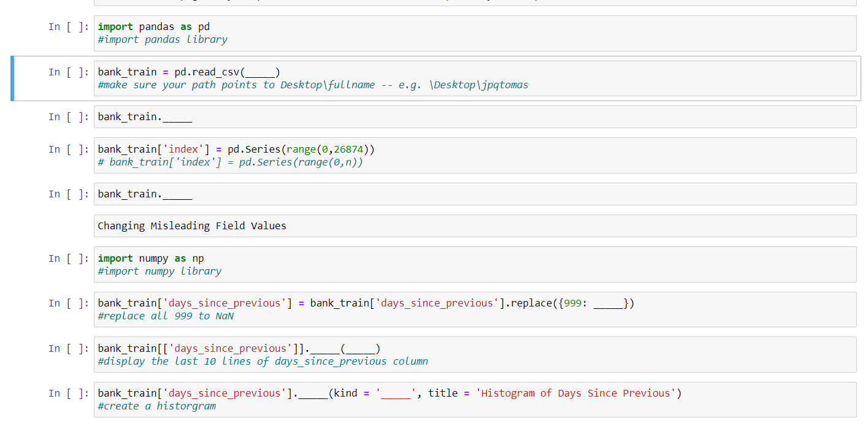Click the days_since_previous replace cell

pos(307,309)
